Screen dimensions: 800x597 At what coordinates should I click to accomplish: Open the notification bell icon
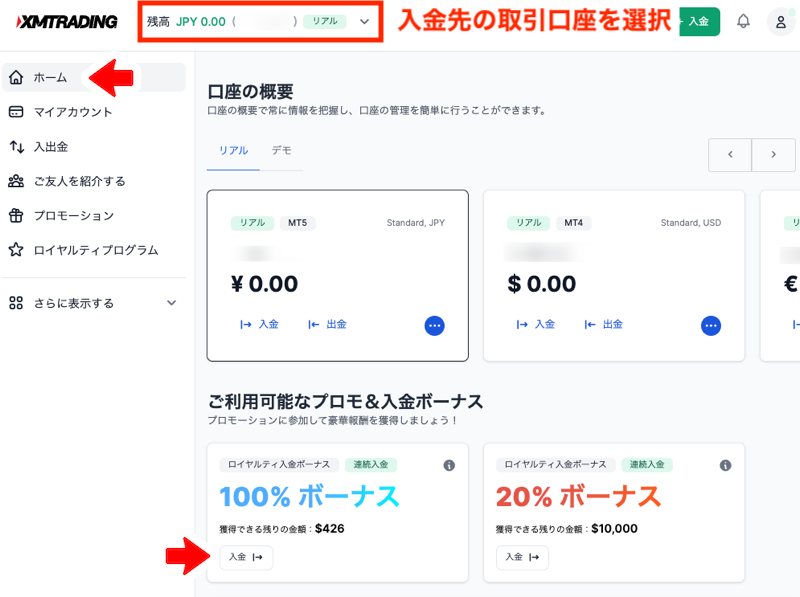[x=743, y=21]
